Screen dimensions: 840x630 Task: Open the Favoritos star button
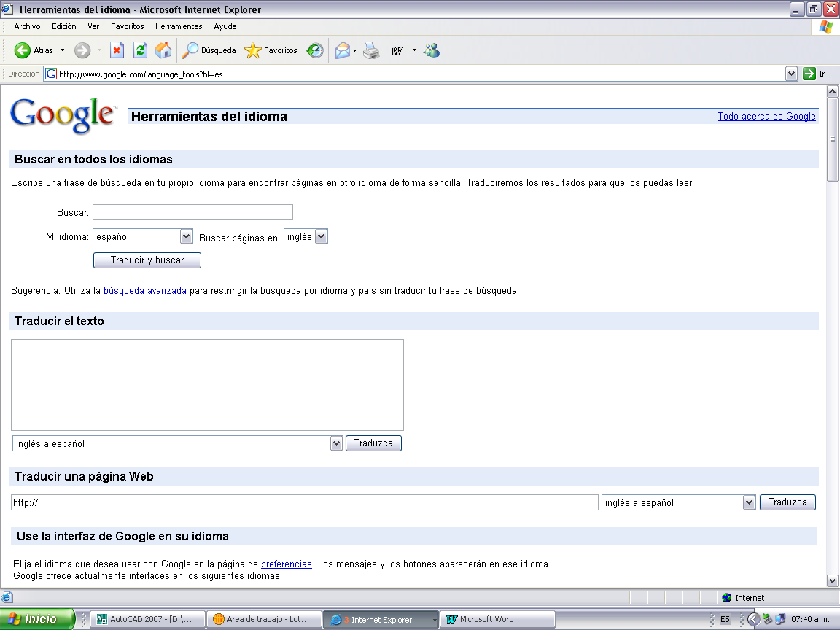tap(271, 50)
